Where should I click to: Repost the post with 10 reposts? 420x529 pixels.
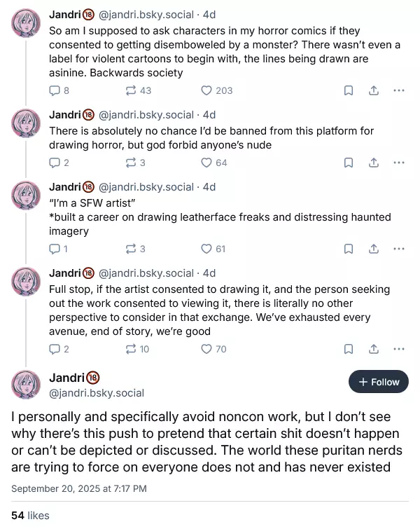click(137, 349)
